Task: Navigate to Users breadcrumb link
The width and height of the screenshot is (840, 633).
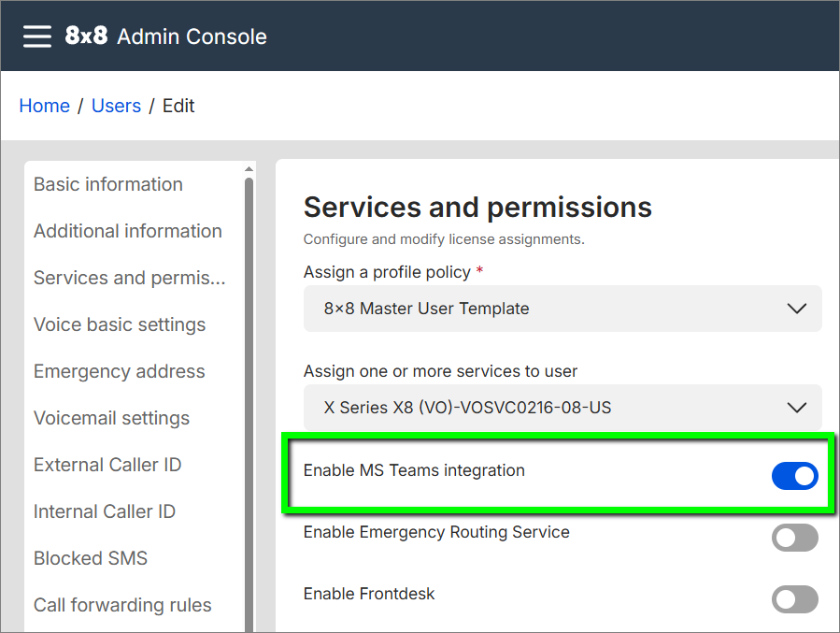Action: 116,106
